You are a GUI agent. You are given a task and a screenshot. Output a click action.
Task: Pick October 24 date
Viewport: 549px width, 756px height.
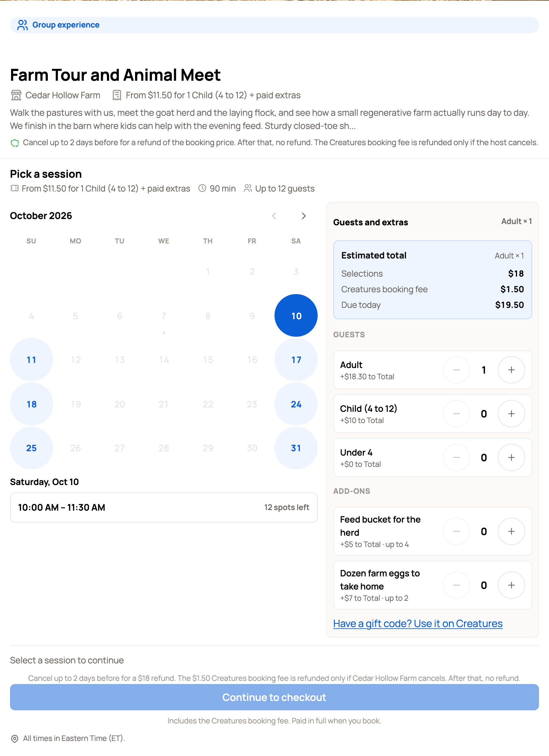tap(296, 404)
